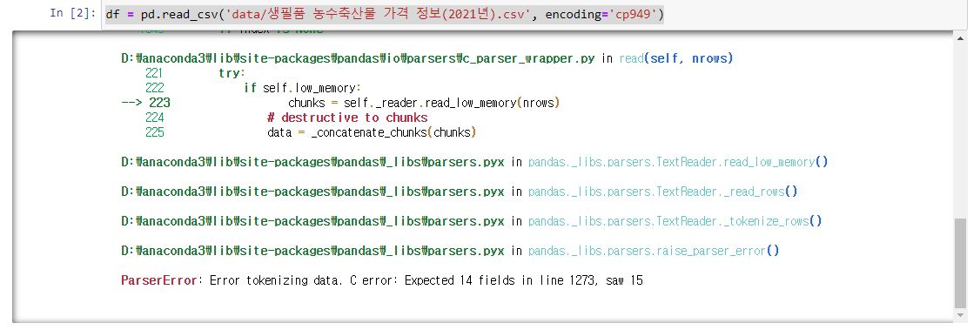
Task: Click the ParserError message line
Action: 382,280
